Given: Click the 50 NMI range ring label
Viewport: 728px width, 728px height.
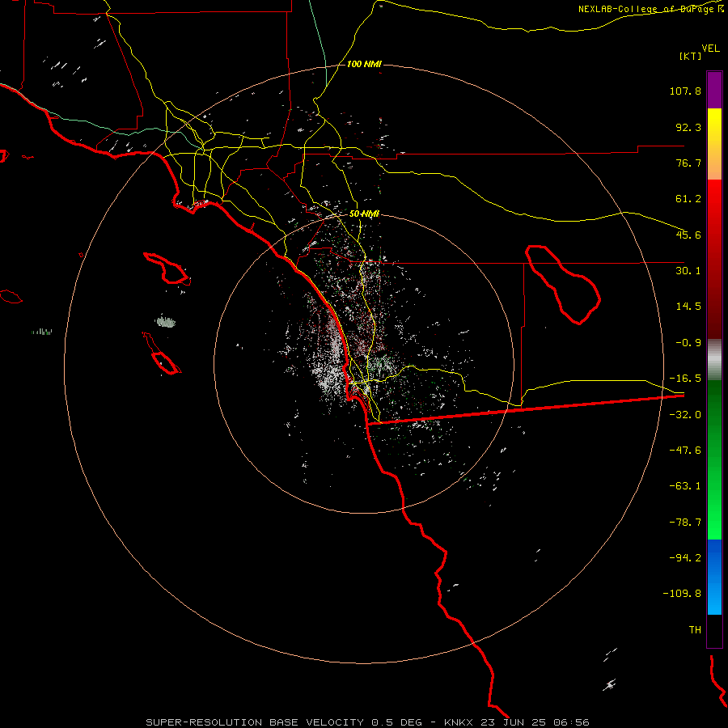Looking at the screenshot, I should [x=365, y=214].
